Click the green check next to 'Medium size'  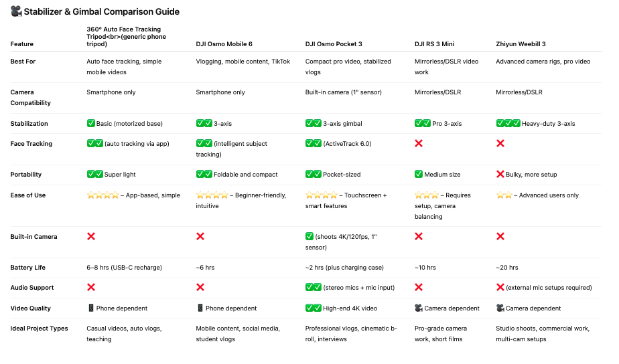[x=419, y=175]
